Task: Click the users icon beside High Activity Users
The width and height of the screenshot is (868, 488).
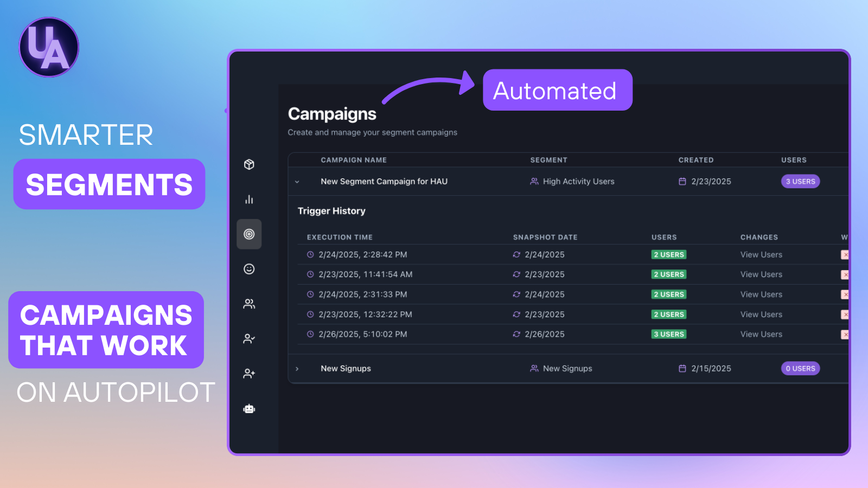Action: point(533,181)
